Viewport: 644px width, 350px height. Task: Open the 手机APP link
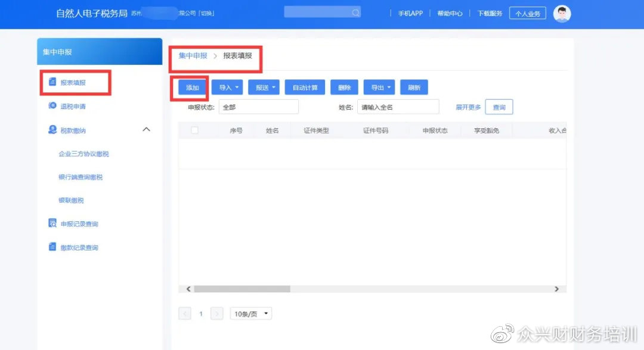coord(410,13)
